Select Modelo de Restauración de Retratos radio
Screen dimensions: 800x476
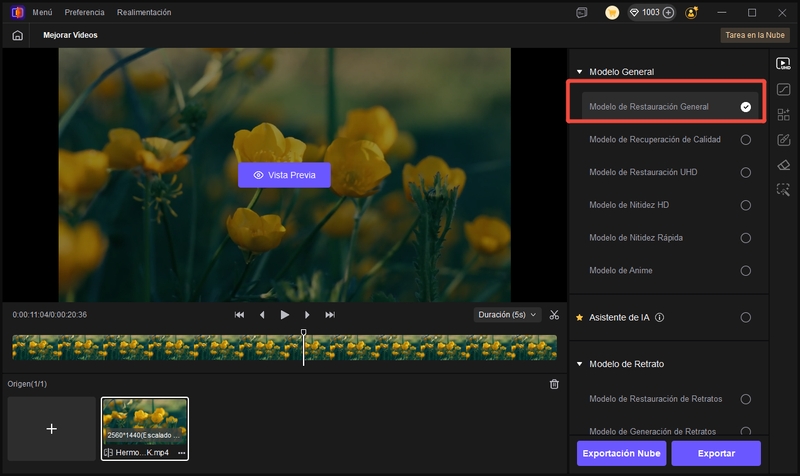pyautogui.click(x=745, y=399)
